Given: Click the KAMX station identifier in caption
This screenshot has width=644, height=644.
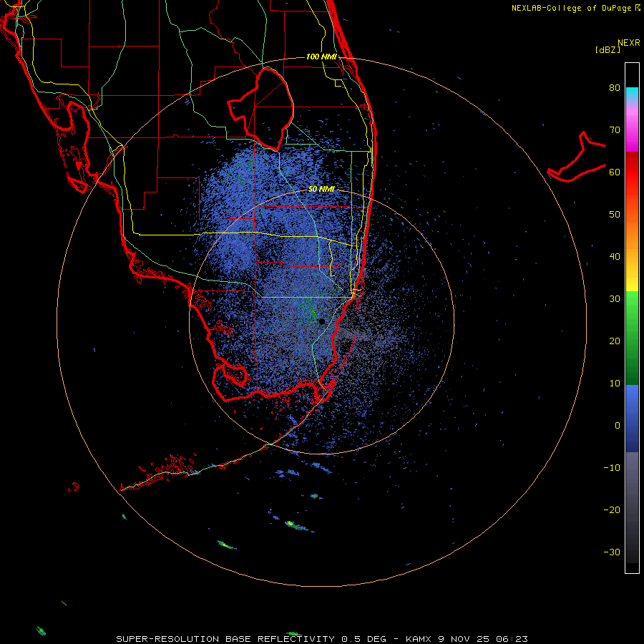Looking at the screenshot, I should point(420,639).
